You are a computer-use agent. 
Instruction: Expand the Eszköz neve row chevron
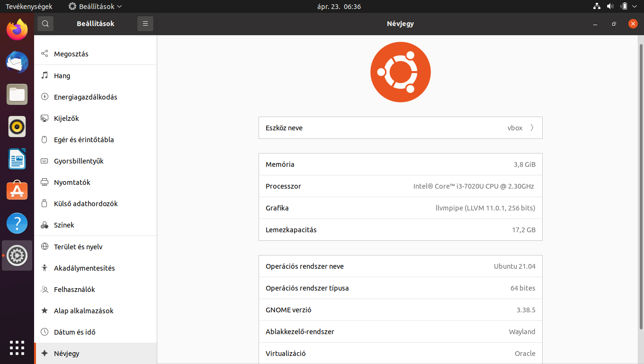(532, 127)
